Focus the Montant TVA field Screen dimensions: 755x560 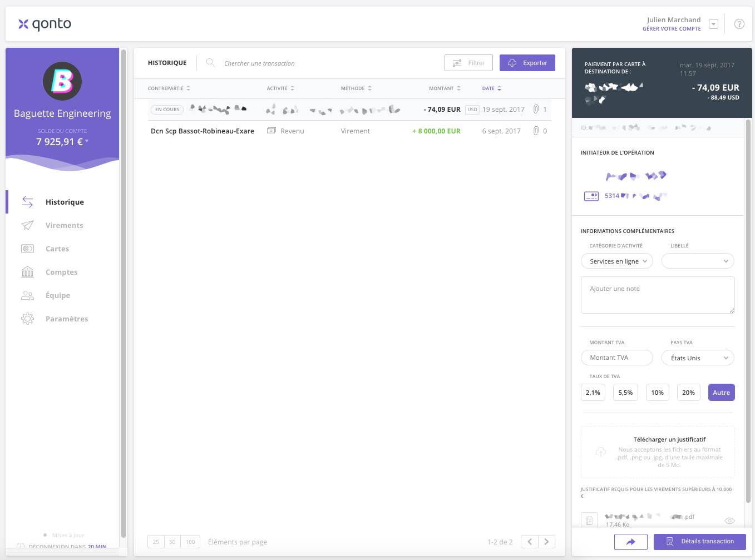(617, 358)
